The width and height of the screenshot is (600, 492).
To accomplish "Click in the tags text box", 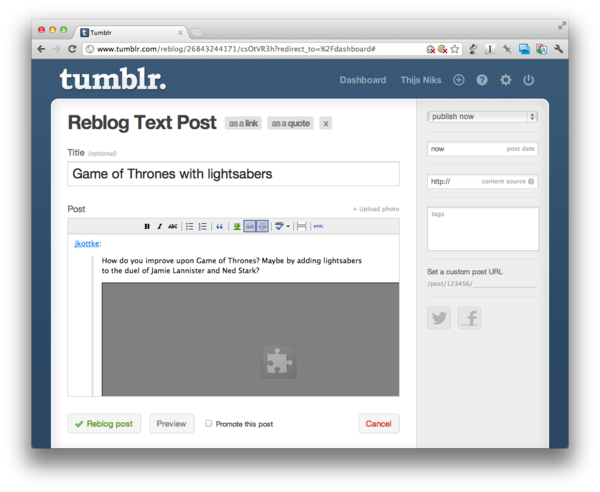I will point(483,229).
